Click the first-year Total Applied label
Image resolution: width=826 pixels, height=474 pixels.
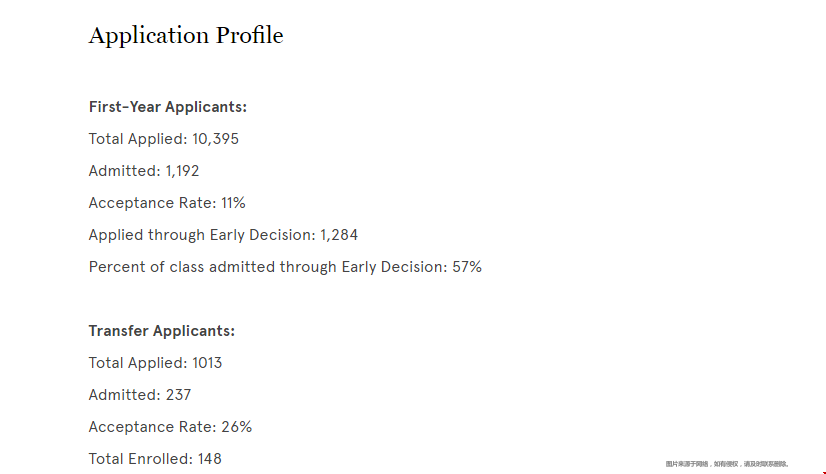click(x=138, y=139)
